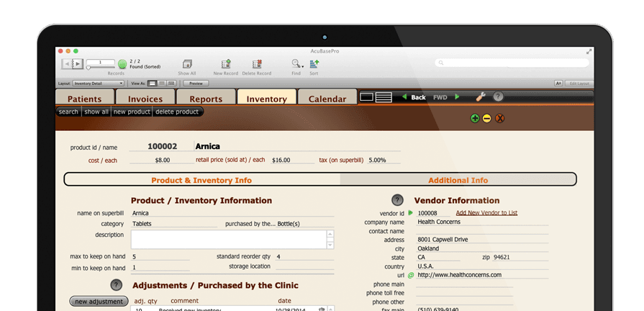Click the cost / each field $8.00
644x311 pixels.
162,161
